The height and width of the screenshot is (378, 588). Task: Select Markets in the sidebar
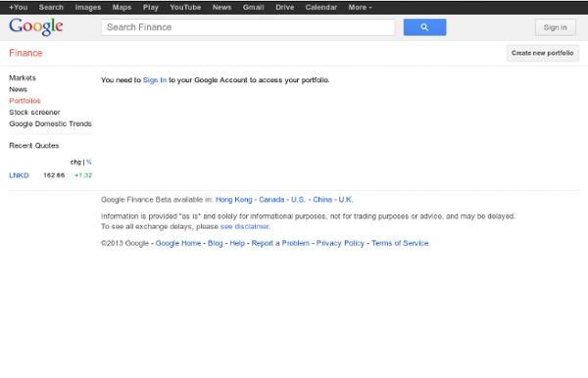(x=23, y=78)
